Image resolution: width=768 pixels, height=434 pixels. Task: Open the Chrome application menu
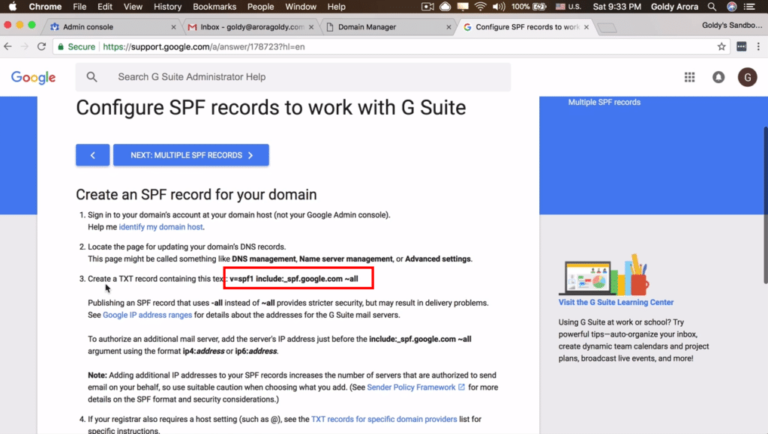pos(45,7)
